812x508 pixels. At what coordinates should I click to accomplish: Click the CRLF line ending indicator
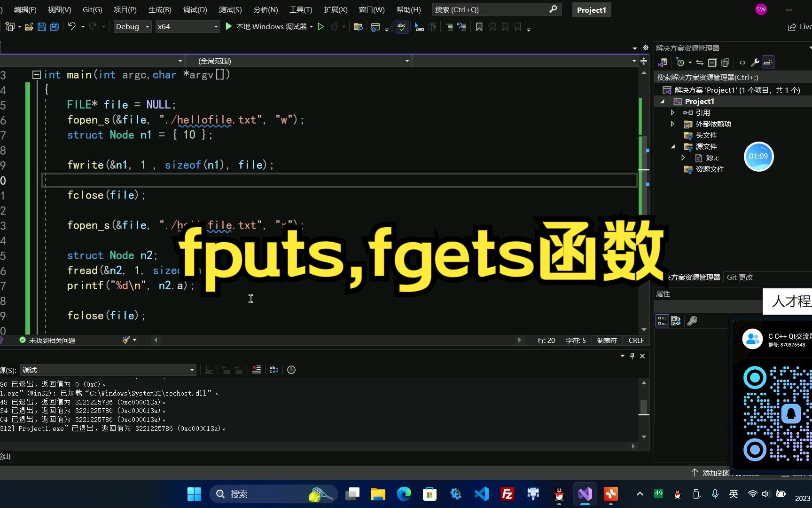[636, 340]
